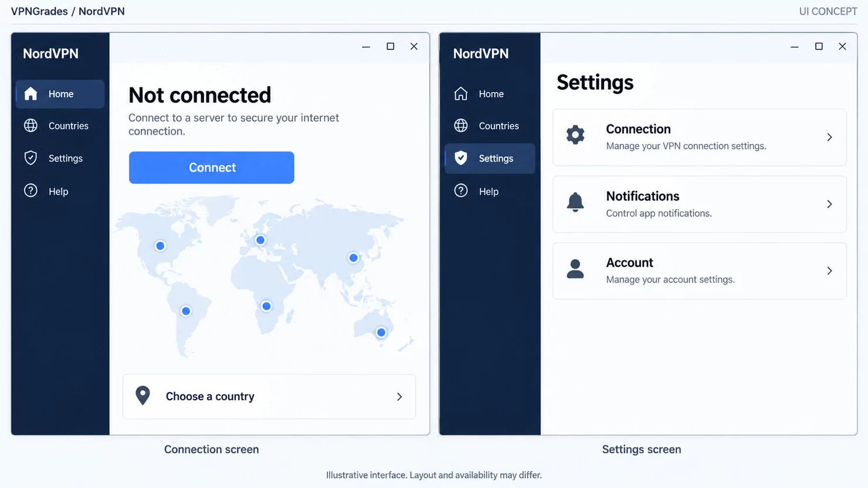Open Notifications settings via its chevron
The height and width of the screenshot is (488, 868).
829,204
